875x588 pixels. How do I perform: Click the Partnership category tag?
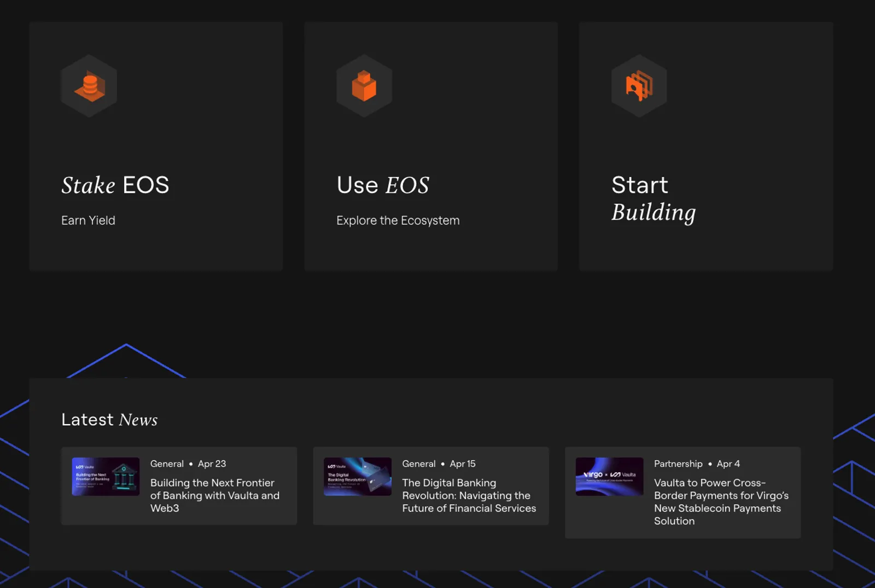click(x=678, y=463)
